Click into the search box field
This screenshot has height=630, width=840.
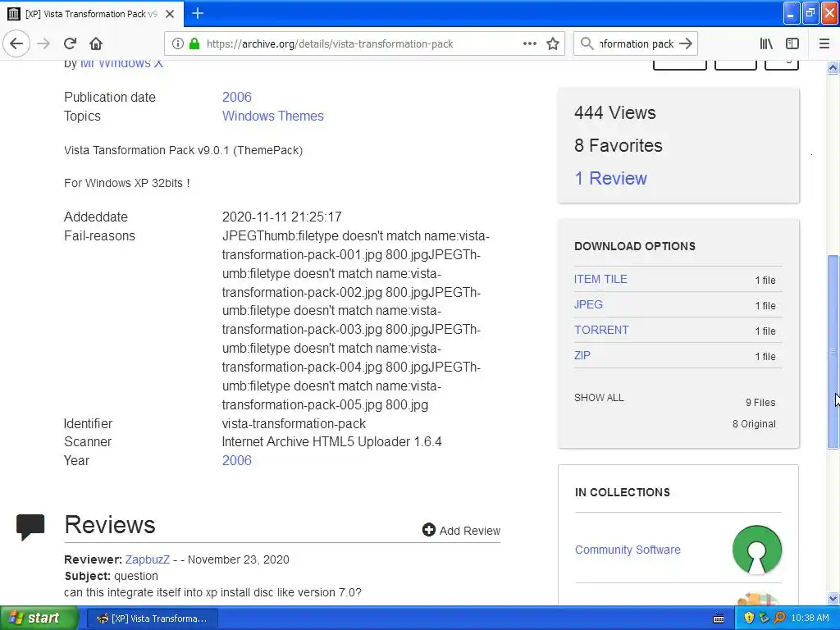pos(636,43)
